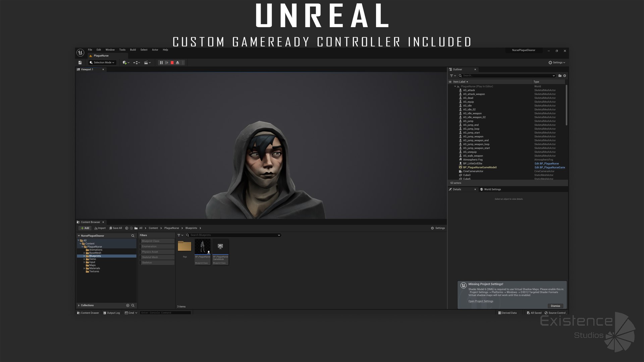Open the Edit menu
The image size is (644, 362).
click(99, 50)
